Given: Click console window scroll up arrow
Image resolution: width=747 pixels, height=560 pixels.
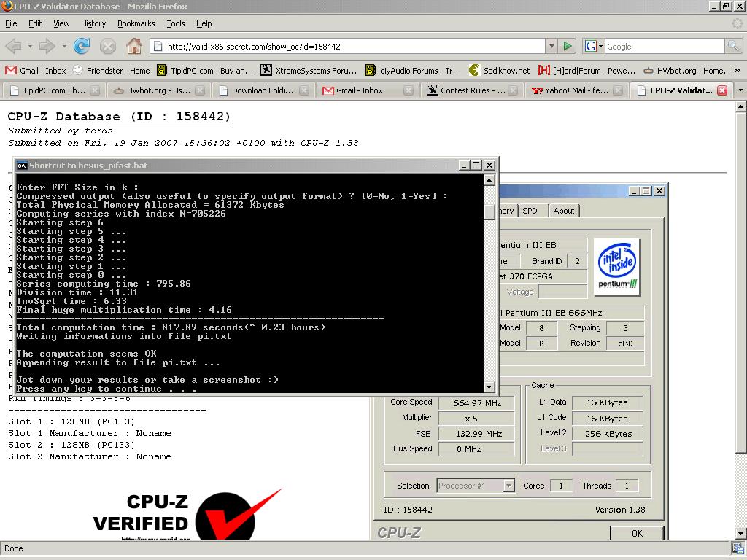Looking at the screenshot, I should pyautogui.click(x=489, y=180).
